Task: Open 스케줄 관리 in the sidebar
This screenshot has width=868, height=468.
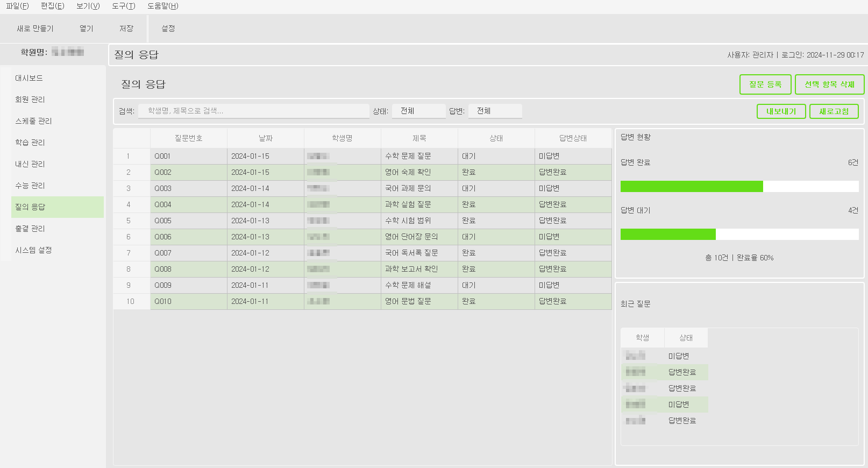Action: [33, 121]
